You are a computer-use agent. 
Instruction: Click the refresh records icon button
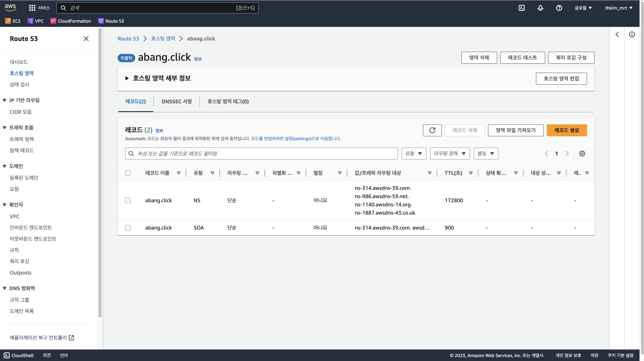[x=432, y=130]
